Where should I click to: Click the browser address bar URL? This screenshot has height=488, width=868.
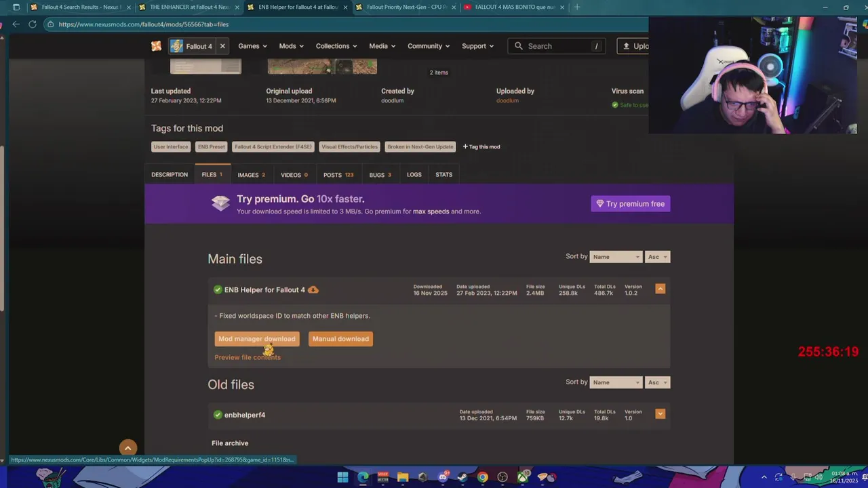pyautogui.click(x=143, y=24)
